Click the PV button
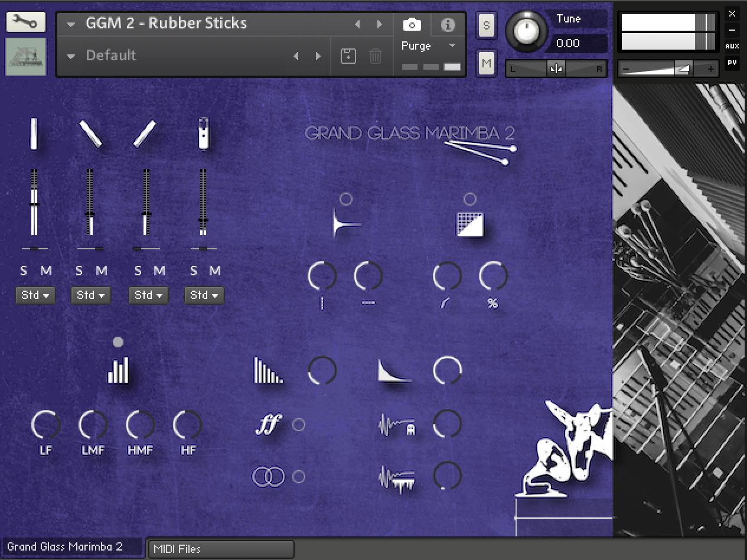This screenshot has height=560, width=747. (x=732, y=62)
